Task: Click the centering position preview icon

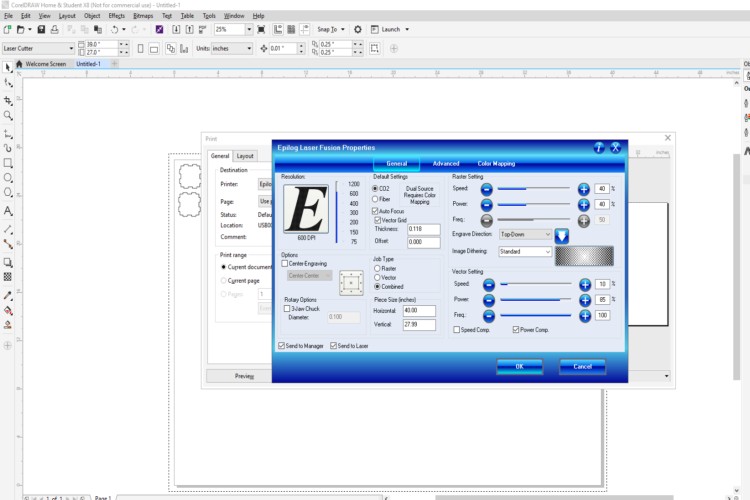Action: pyautogui.click(x=351, y=282)
